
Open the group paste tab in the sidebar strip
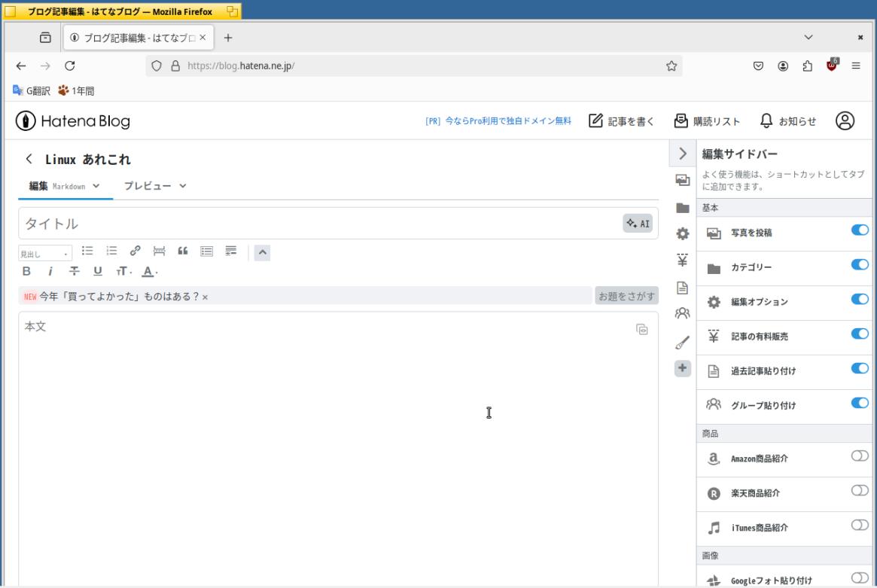pyautogui.click(x=682, y=313)
